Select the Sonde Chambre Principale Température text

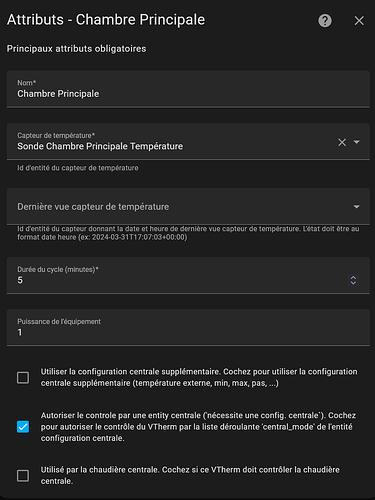[100, 146]
